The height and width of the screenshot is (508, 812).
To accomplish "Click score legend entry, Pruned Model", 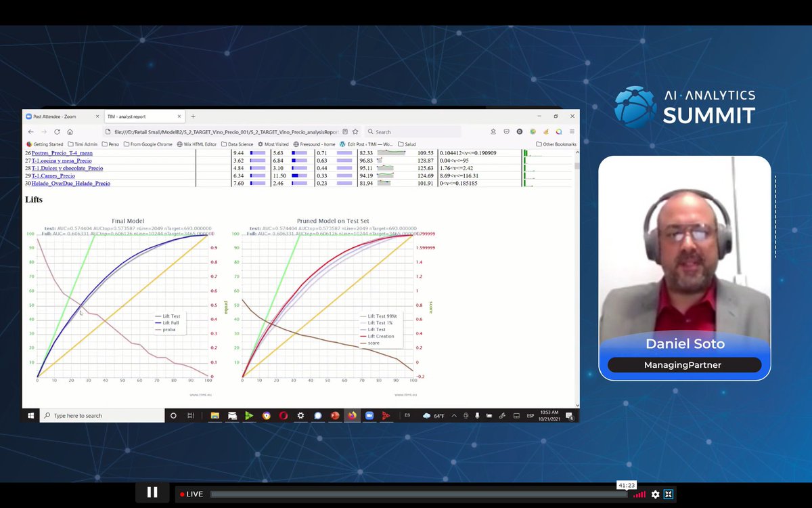I will 369,343.
